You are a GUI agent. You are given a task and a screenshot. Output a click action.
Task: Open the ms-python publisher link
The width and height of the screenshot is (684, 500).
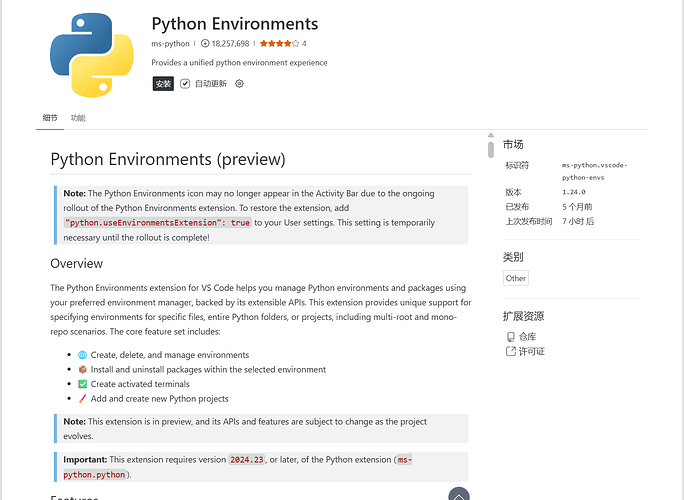[x=170, y=43]
